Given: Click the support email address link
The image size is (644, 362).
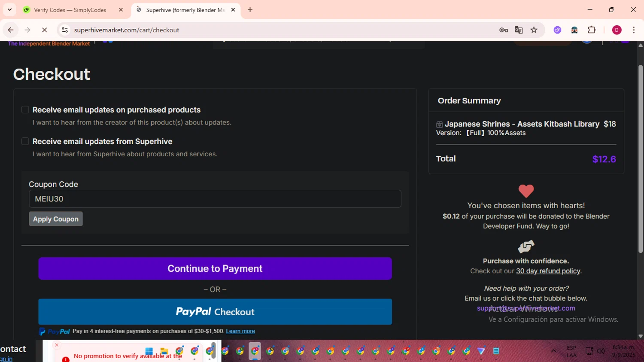Looking at the screenshot, I should coord(526,308).
